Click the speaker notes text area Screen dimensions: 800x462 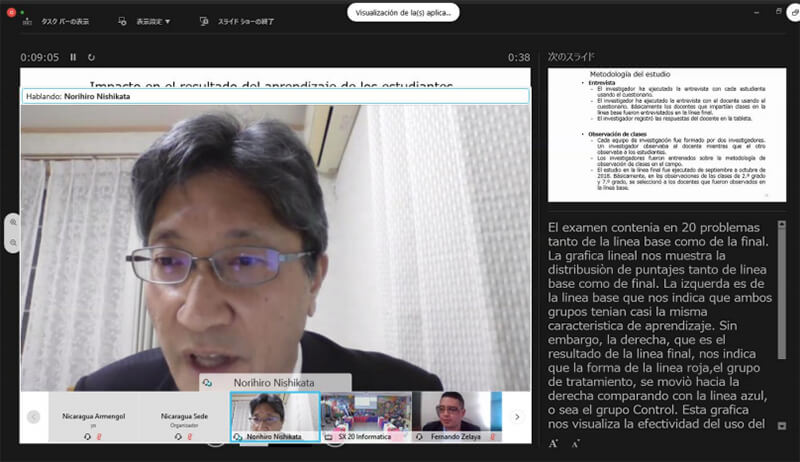[x=660, y=325]
